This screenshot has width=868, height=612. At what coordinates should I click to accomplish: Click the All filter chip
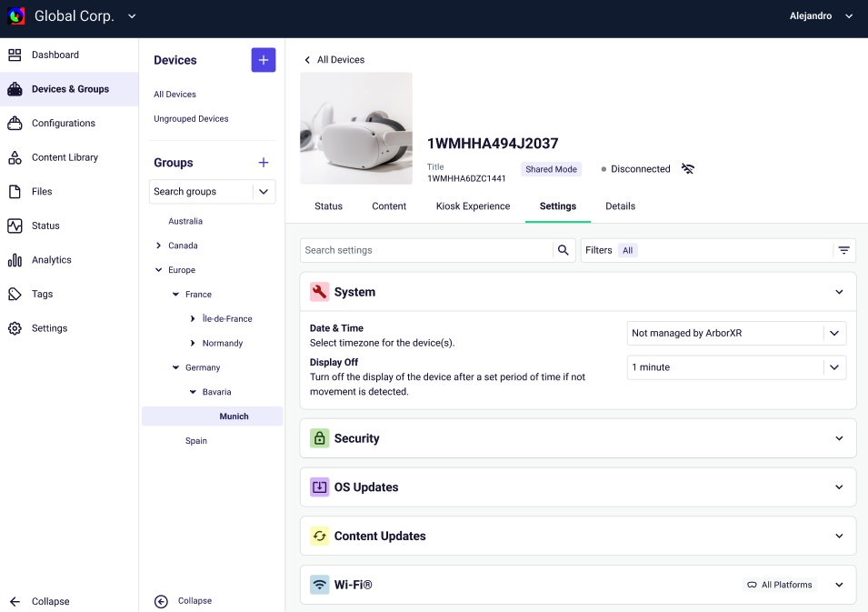pyautogui.click(x=627, y=250)
